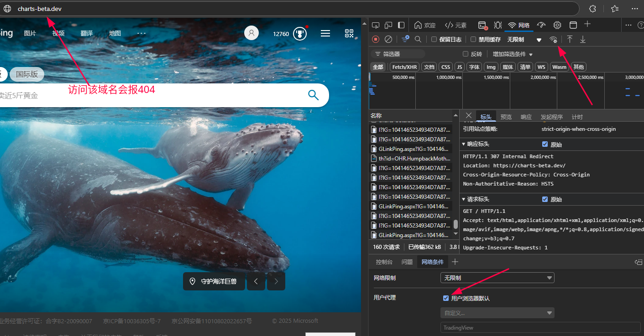The width and height of the screenshot is (644, 336).
Task: Open network search magnifier in DevTools
Action: 418,40
